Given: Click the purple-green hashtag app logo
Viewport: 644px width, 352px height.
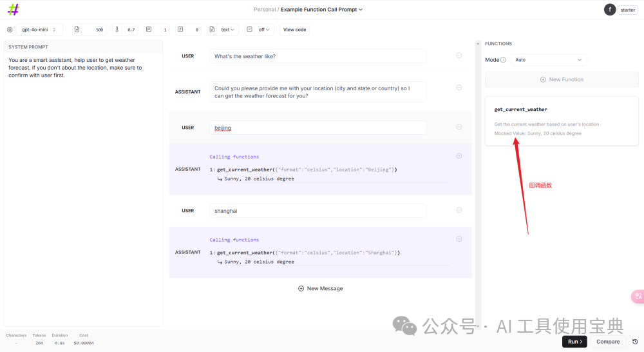Looking at the screenshot, I should pos(14,10).
